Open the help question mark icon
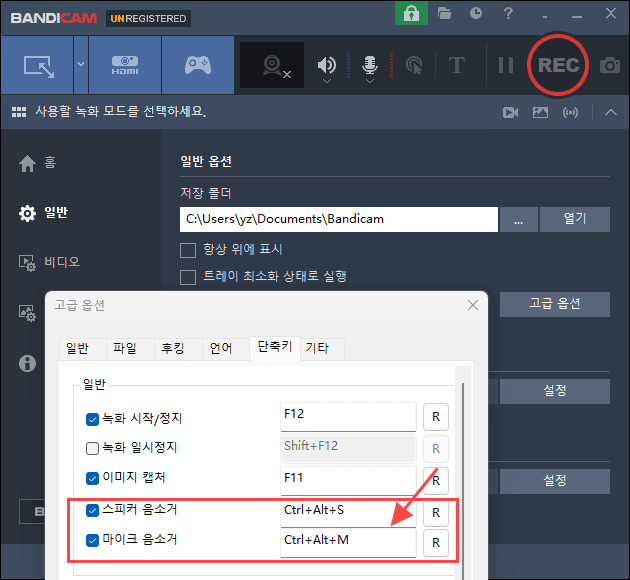 pyautogui.click(x=508, y=13)
